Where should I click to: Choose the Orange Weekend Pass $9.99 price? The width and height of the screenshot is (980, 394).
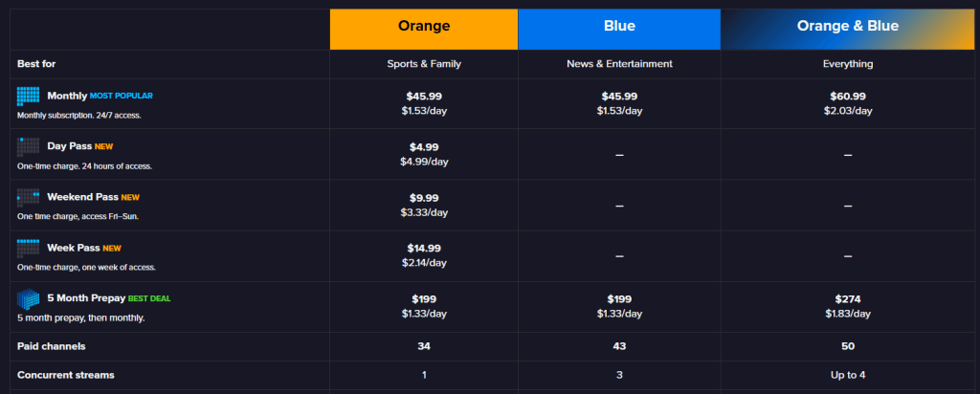424,198
